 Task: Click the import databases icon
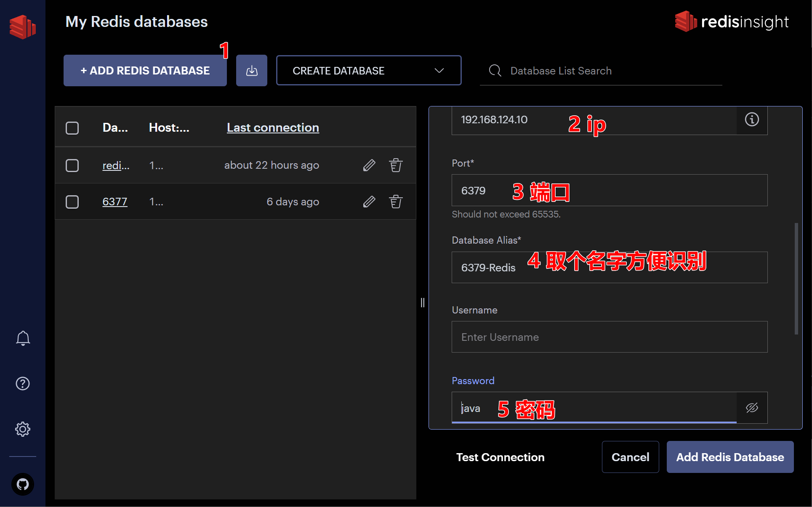(x=251, y=70)
